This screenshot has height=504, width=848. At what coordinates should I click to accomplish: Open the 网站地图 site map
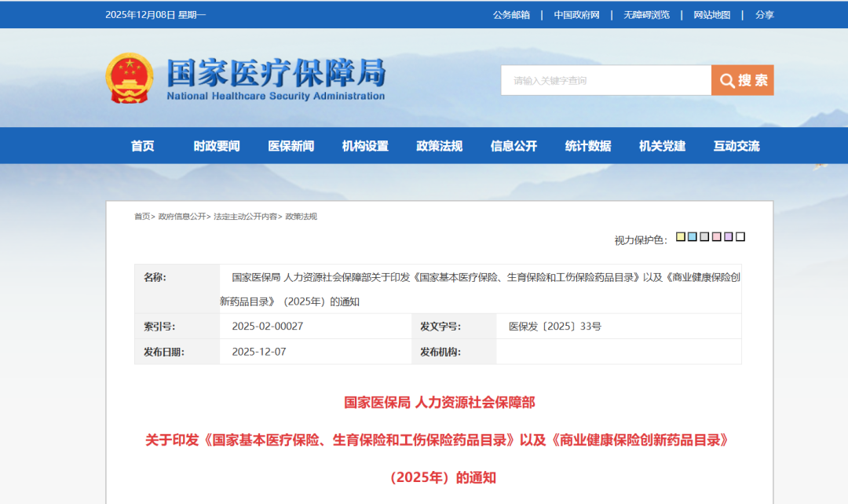(x=708, y=14)
